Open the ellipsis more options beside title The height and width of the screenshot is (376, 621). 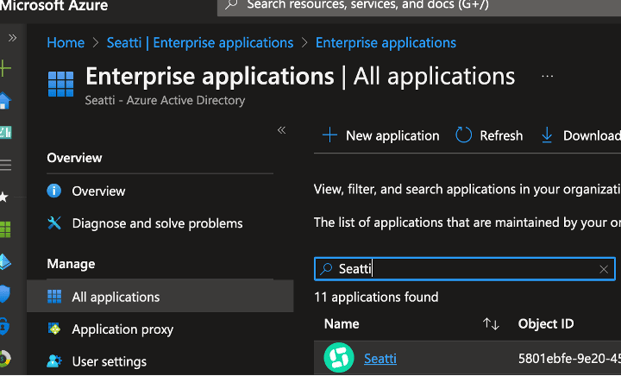coord(547,76)
